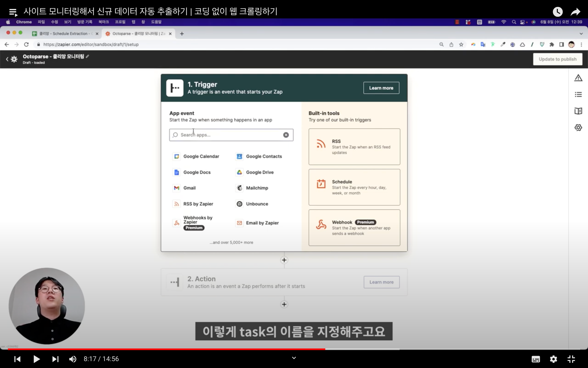Choose Google Docs as trigger app

(192, 172)
